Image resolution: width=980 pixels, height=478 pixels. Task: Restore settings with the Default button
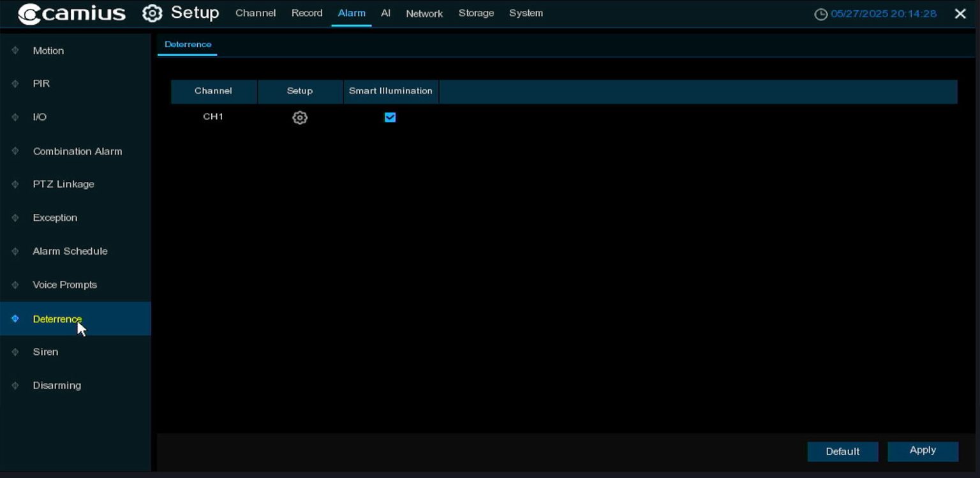(842, 451)
